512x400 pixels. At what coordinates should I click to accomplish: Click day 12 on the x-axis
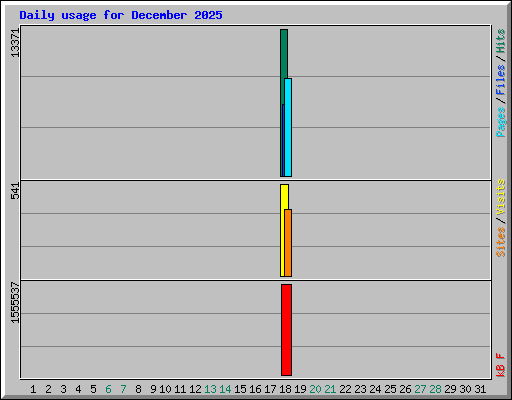point(195,389)
